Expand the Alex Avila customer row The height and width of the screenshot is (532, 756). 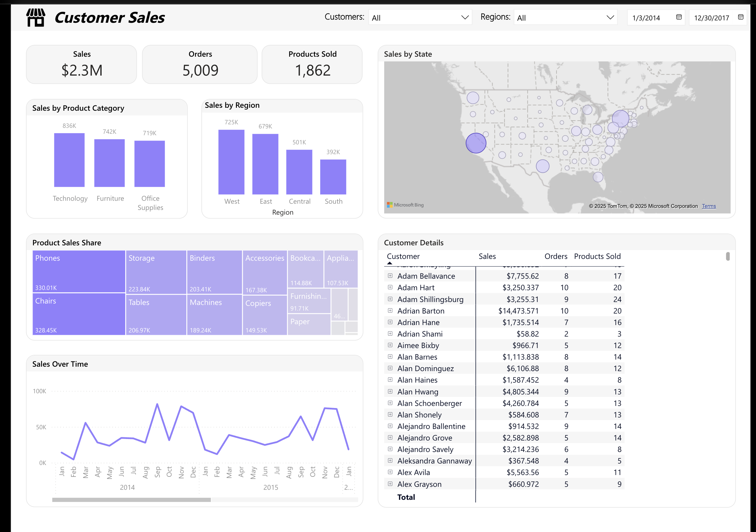pos(390,472)
